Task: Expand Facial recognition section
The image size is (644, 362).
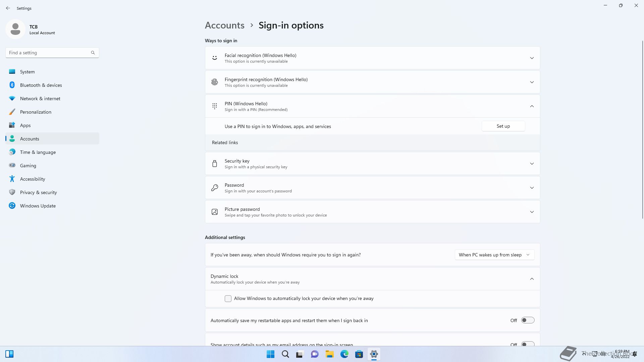Action: click(532, 58)
